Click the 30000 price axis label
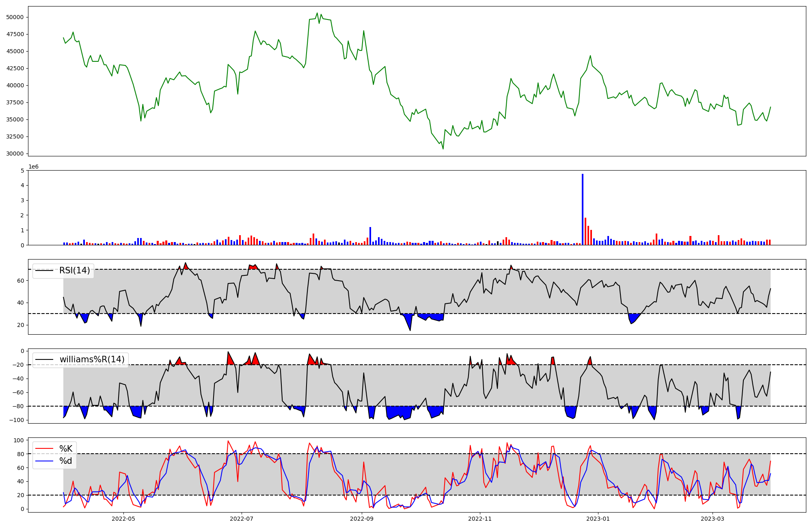 (15, 154)
